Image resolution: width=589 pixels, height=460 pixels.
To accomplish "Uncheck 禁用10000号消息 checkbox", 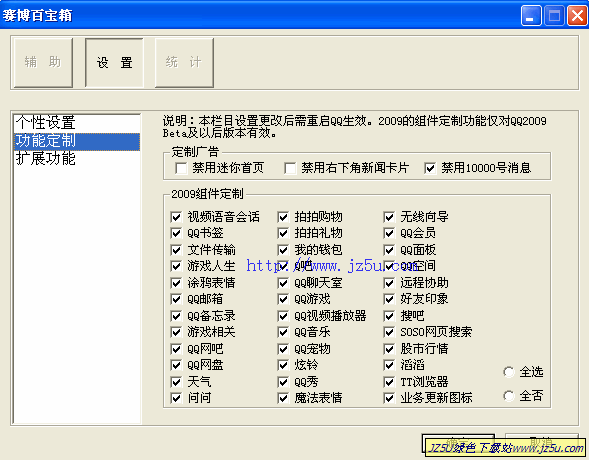I will click(x=430, y=168).
